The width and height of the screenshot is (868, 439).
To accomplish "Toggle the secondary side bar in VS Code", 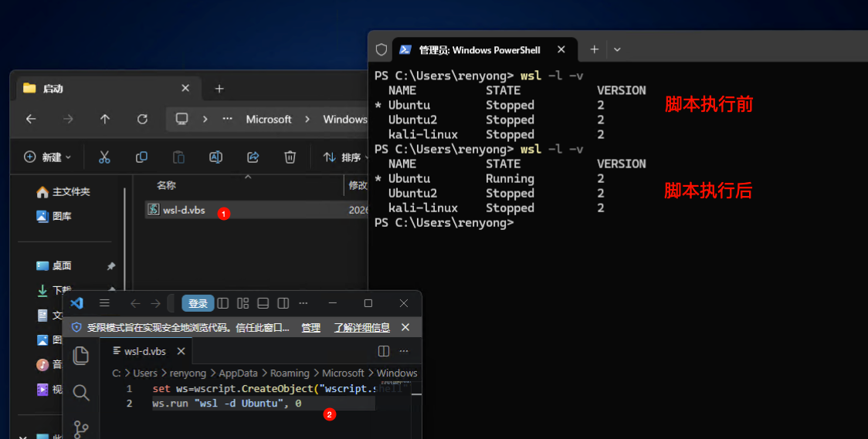I will 283,303.
